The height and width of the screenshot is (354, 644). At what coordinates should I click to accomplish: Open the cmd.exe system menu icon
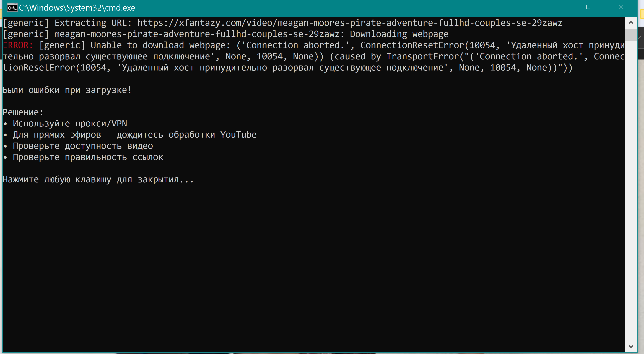tap(12, 8)
